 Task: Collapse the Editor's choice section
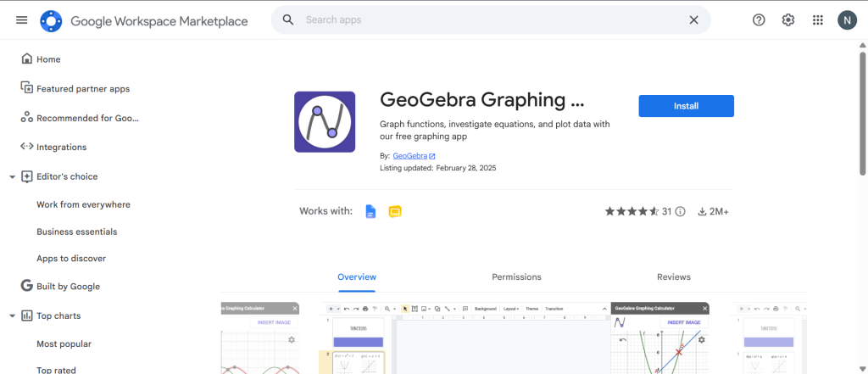click(x=12, y=176)
